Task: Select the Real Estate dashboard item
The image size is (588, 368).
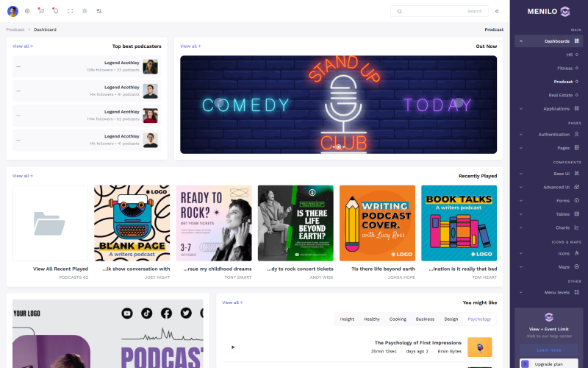Action: tap(560, 95)
